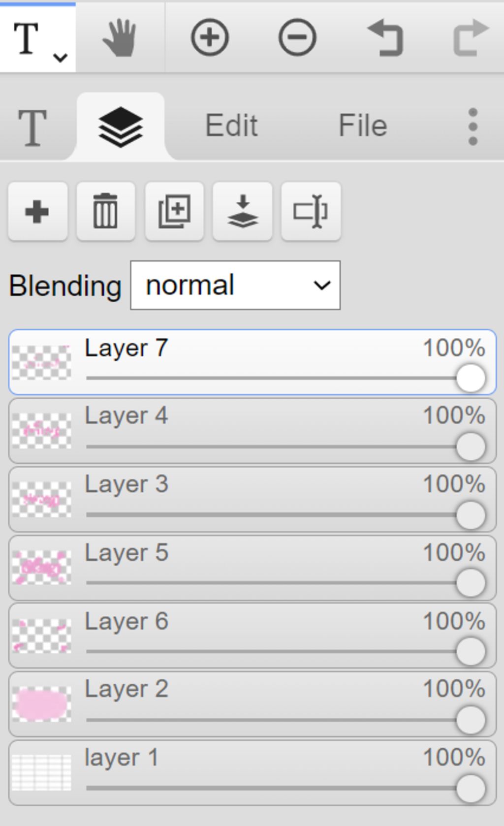Switch to the Text settings tab
Viewport: 504px width, 826px height.
32,127
